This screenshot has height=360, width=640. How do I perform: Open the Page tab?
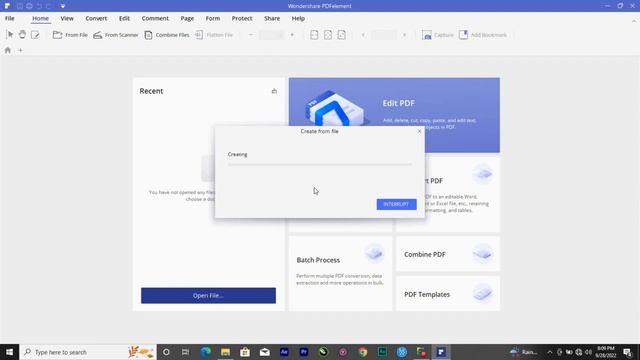(187, 18)
